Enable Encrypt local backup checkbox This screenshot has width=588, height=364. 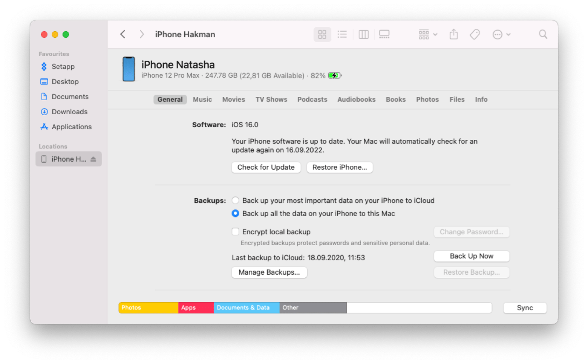point(235,231)
